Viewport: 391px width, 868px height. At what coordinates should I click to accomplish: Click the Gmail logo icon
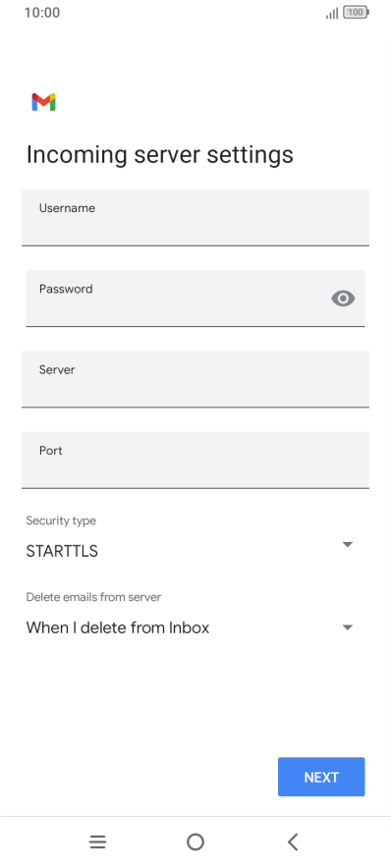tap(43, 102)
